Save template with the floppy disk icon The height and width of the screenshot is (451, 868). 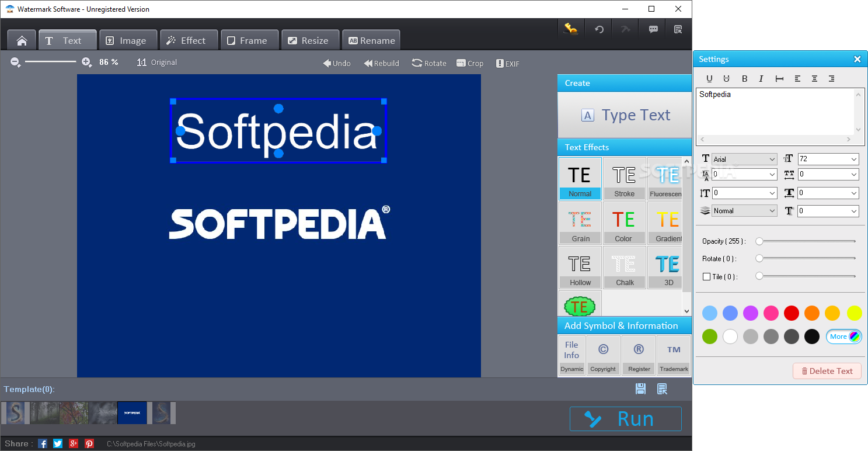click(640, 389)
